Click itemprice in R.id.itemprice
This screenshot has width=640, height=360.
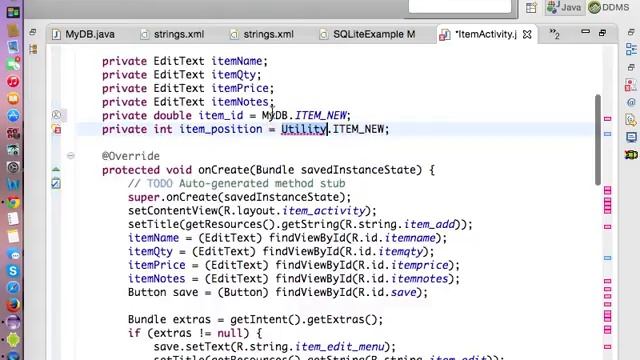click(420, 265)
